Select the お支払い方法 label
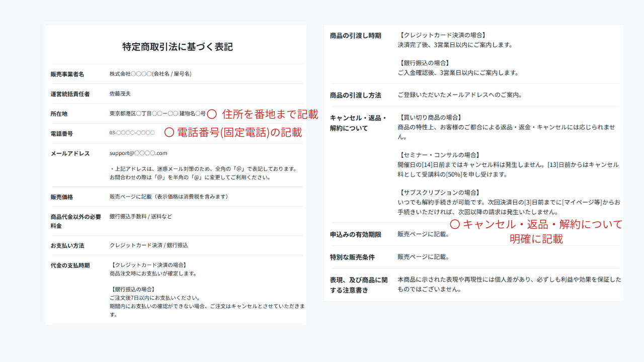The image size is (644, 362). click(67, 245)
